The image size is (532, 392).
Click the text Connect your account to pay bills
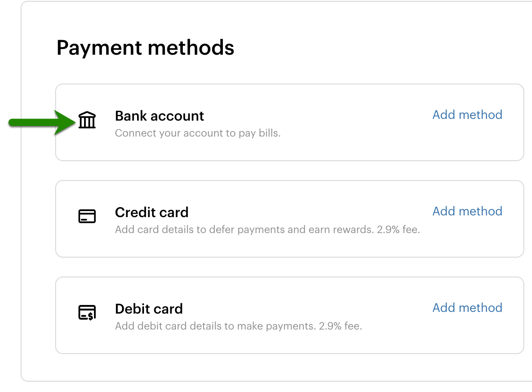[198, 133]
